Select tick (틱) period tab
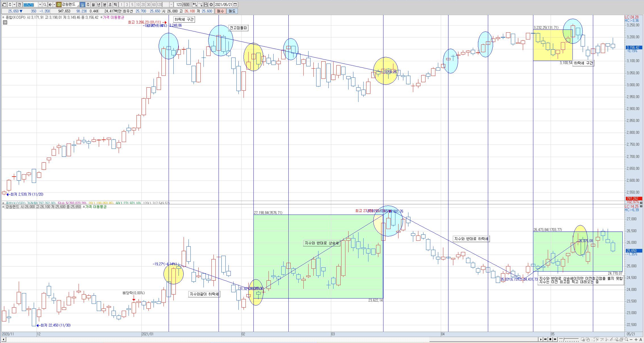Screen dimensions: 644x343 point(116,5)
